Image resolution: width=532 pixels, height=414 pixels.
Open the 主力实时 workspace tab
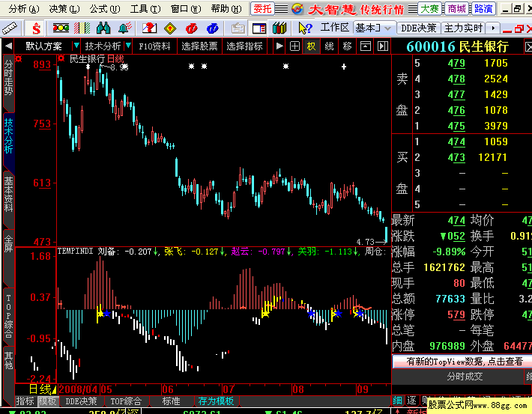pyautogui.click(x=463, y=28)
